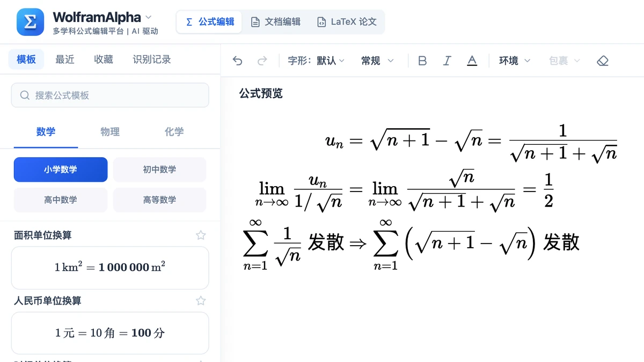Select the 模板 sidebar tab
The height and width of the screenshot is (362, 644).
pyautogui.click(x=26, y=59)
